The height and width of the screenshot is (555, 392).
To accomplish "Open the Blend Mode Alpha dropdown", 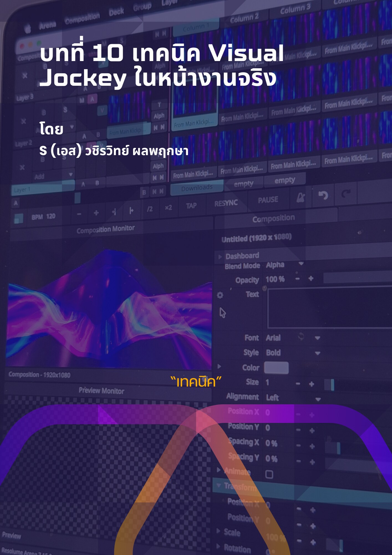I will click(x=301, y=263).
